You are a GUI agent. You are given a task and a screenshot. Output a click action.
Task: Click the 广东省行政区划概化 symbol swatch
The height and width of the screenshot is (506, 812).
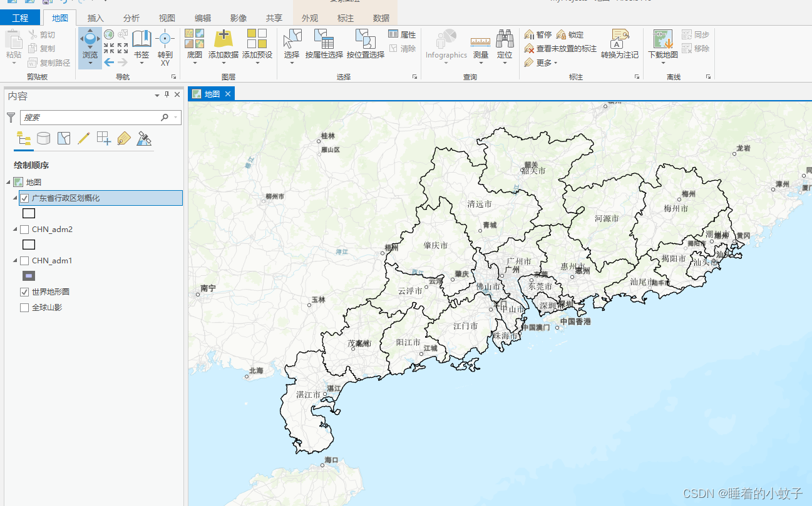click(29, 213)
